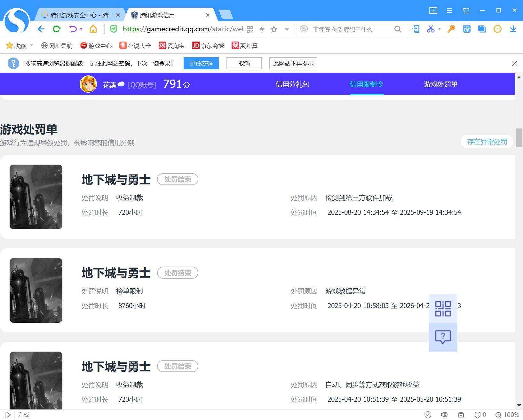This screenshot has width=523, height=420.
Task: Open the floating help question icon
Action: (443, 337)
